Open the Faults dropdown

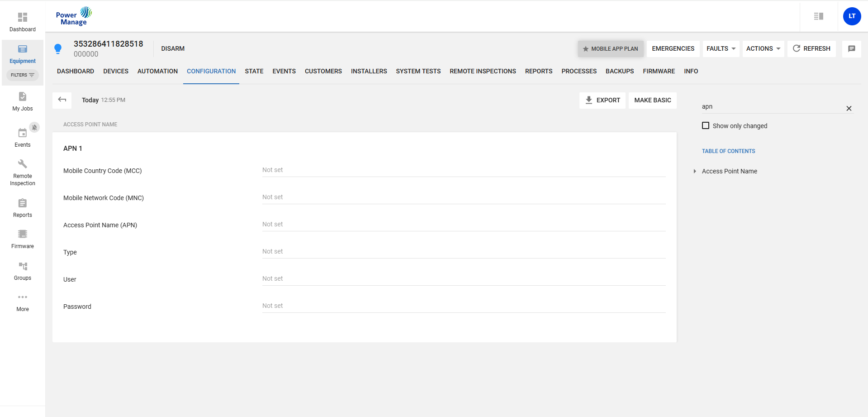[x=721, y=49]
